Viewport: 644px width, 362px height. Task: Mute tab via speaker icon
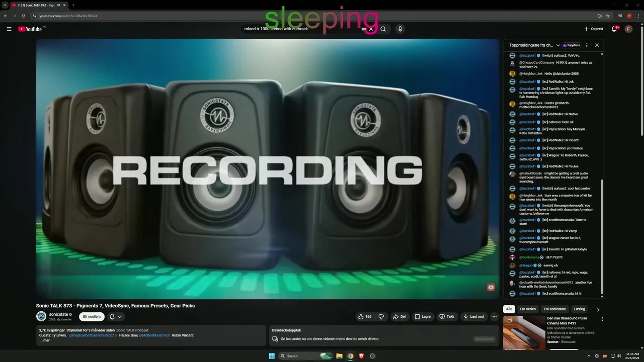point(58,5)
